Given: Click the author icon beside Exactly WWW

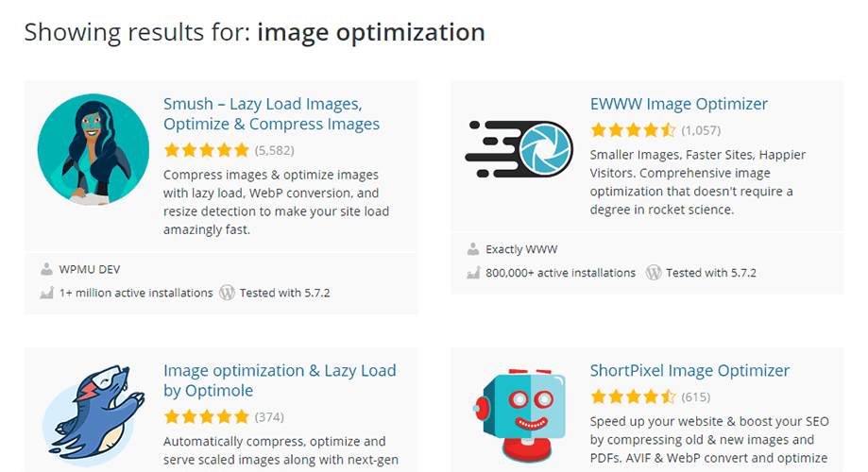Looking at the screenshot, I should [x=473, y=250].
